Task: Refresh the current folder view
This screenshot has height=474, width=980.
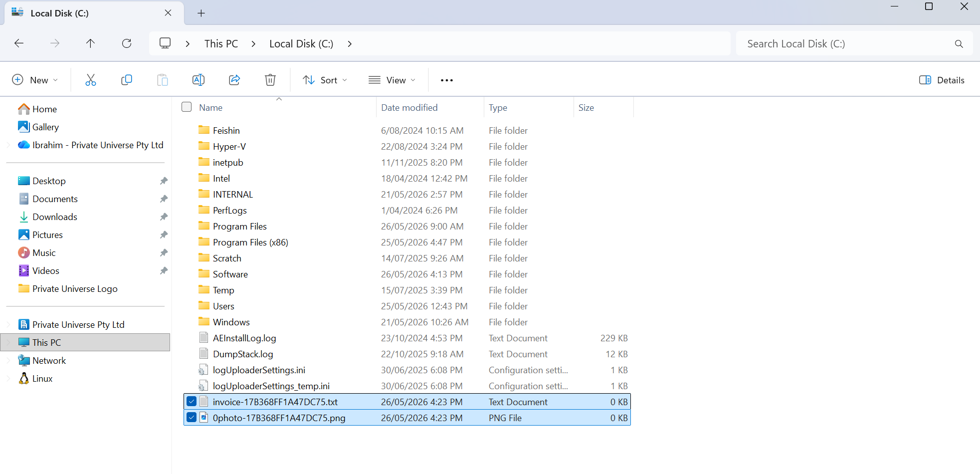Action: [127, 43]
